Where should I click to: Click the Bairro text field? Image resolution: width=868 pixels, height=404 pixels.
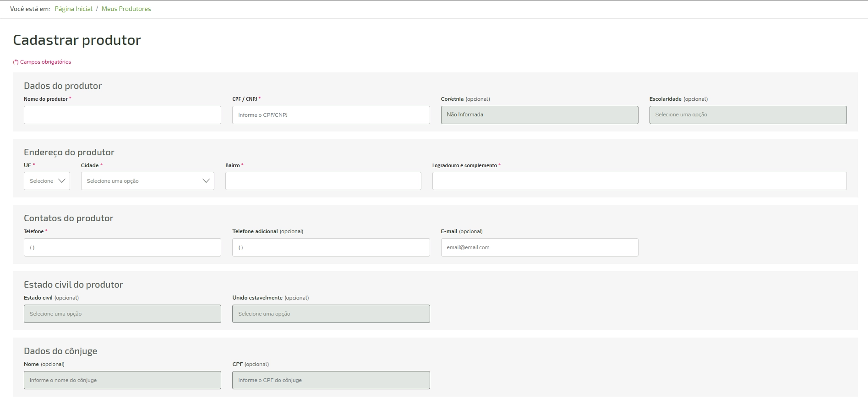coord(323,181)
